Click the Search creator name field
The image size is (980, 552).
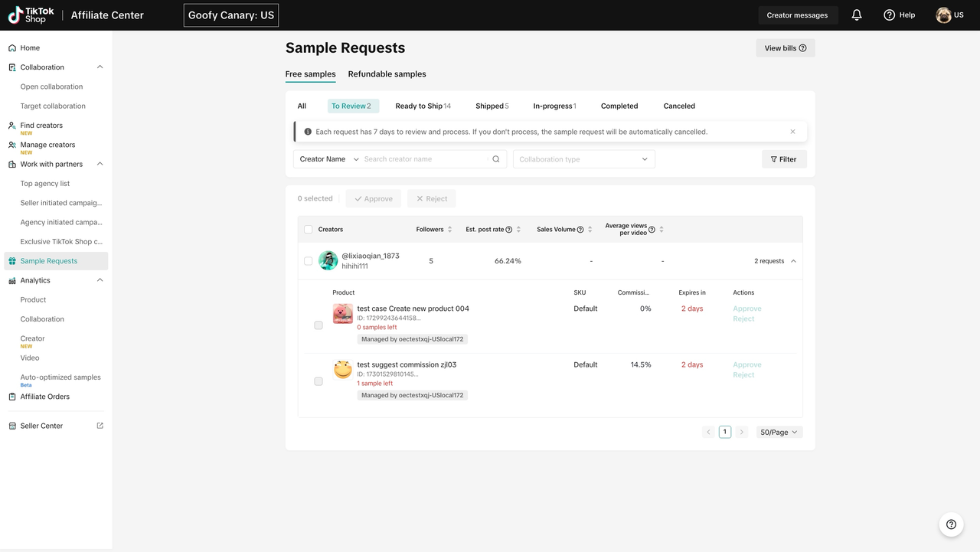click(423, 159)
